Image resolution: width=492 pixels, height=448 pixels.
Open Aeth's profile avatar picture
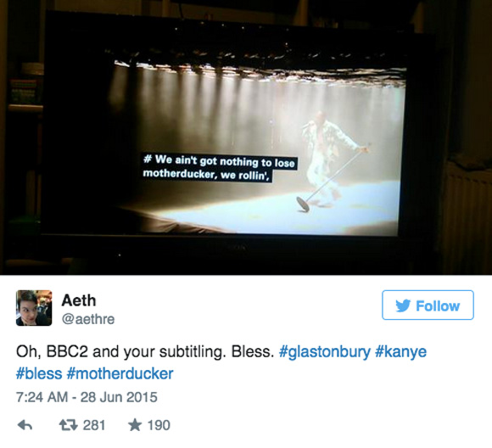(34, 308)
